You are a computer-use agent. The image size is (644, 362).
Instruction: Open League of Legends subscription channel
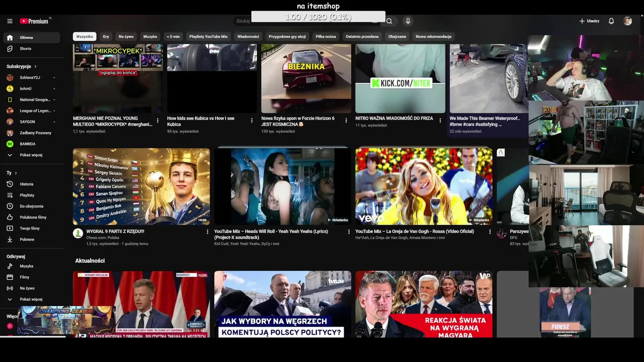31,111
